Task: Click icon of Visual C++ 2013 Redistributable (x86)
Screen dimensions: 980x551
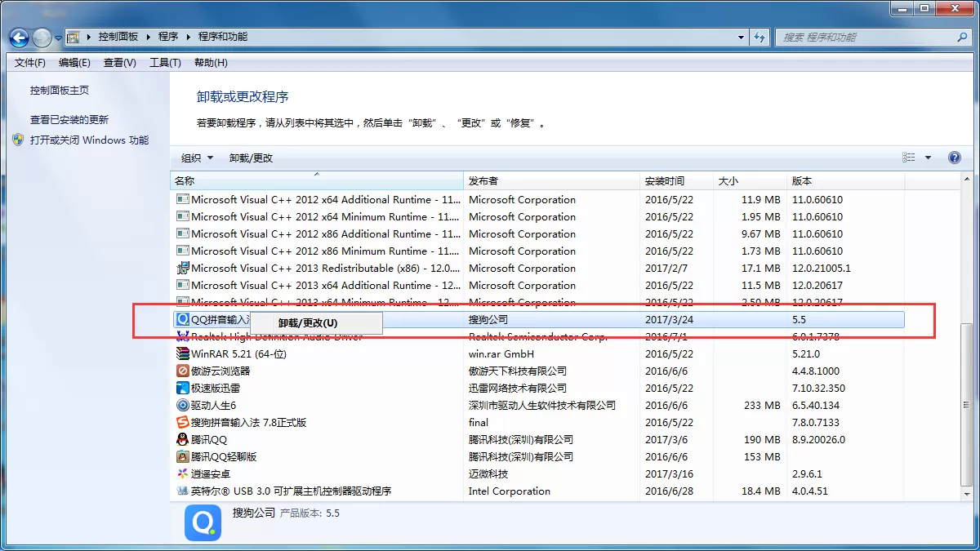Action: pyautogui.click(x=183, y=269)
